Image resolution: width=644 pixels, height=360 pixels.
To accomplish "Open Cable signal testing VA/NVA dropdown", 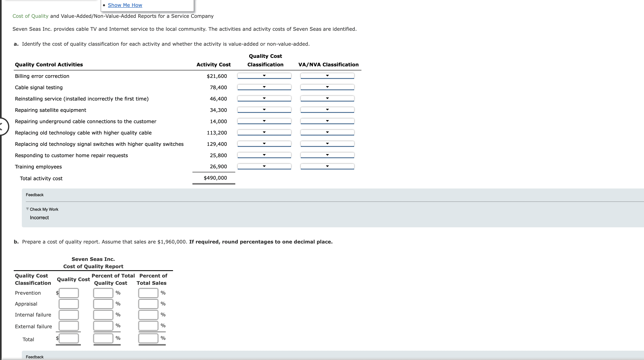I will pos(327,87).
